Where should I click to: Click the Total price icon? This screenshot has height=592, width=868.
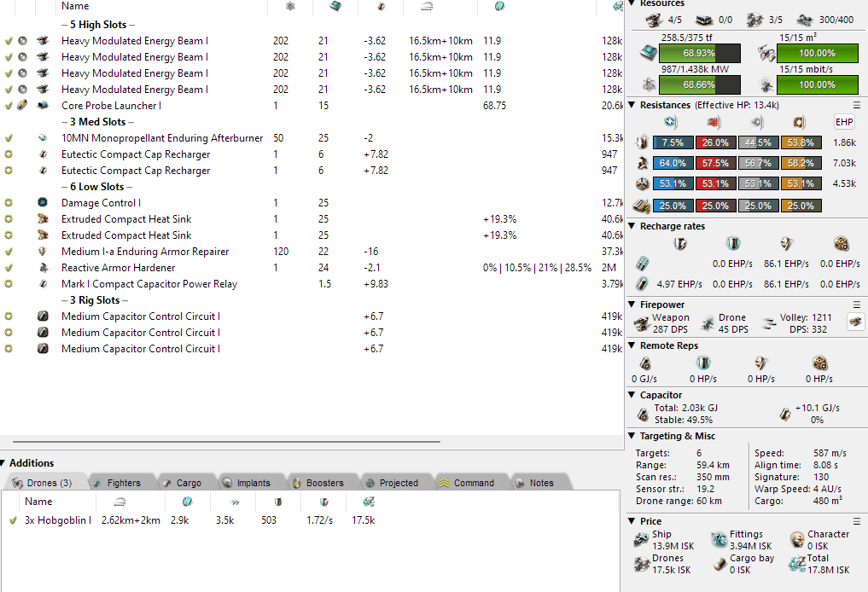(x=797, y=564)
